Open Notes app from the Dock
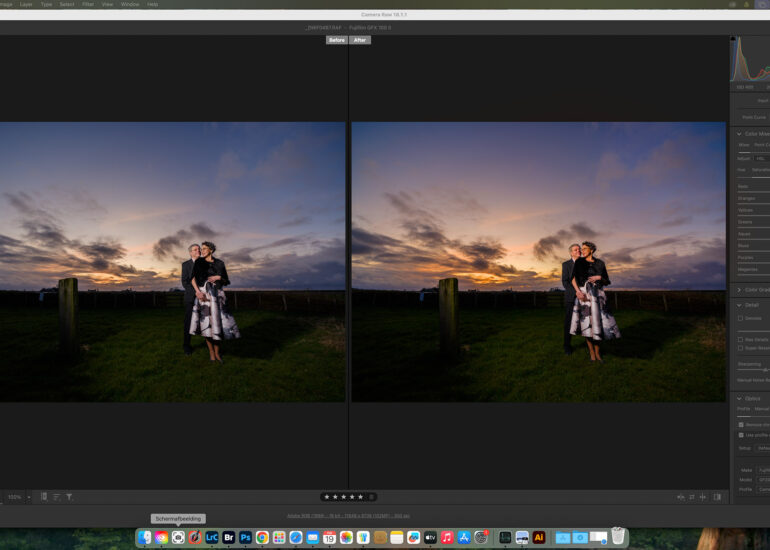 coord(397,537)
